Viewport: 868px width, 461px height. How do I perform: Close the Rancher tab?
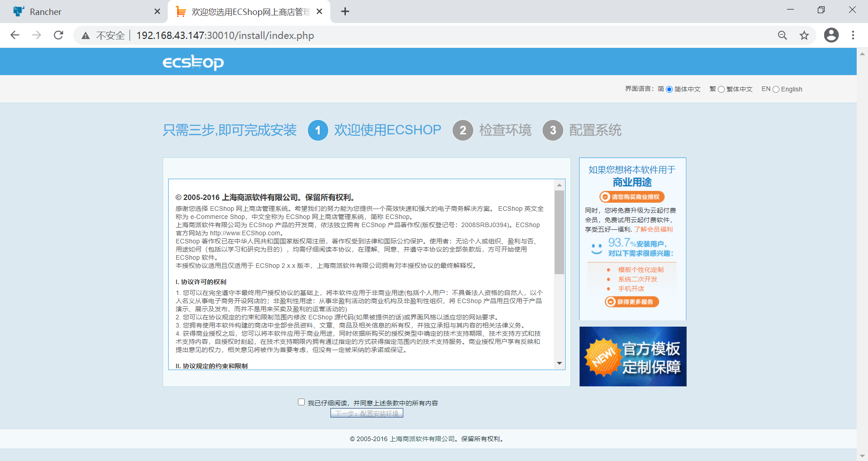[x=157, y=11]
